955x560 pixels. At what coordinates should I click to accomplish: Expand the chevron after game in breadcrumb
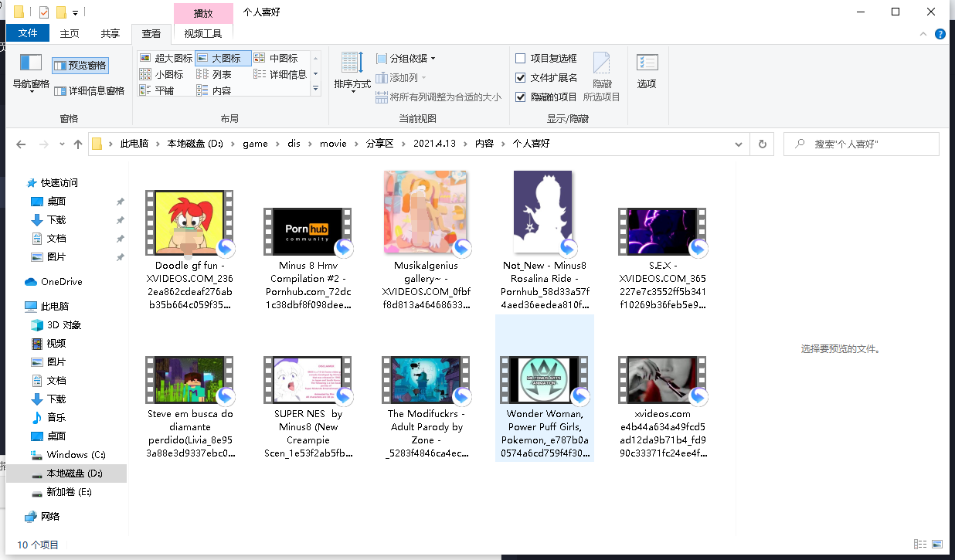point(277,144)
